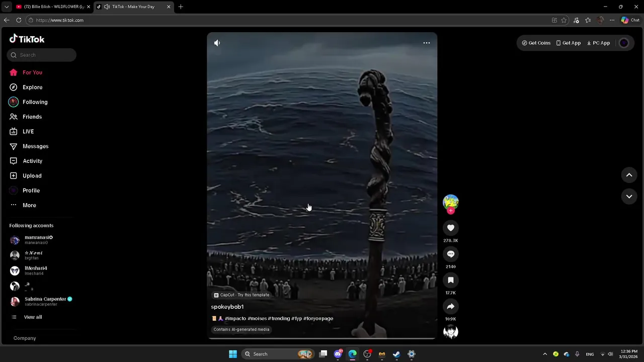The image size is (644, 362).
Task: Click the Get Coins button
Action: coord(536,43)
